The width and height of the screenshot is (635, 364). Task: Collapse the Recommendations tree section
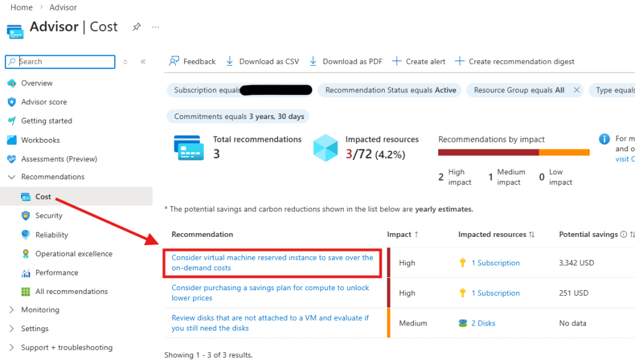(11, 177)
